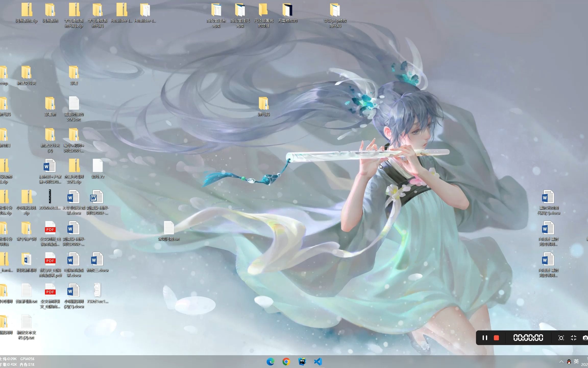Image resolution: width=588 pixels, height=368 pixels.
Task: Select the 源代码 folder
Action: coord(264,106)
